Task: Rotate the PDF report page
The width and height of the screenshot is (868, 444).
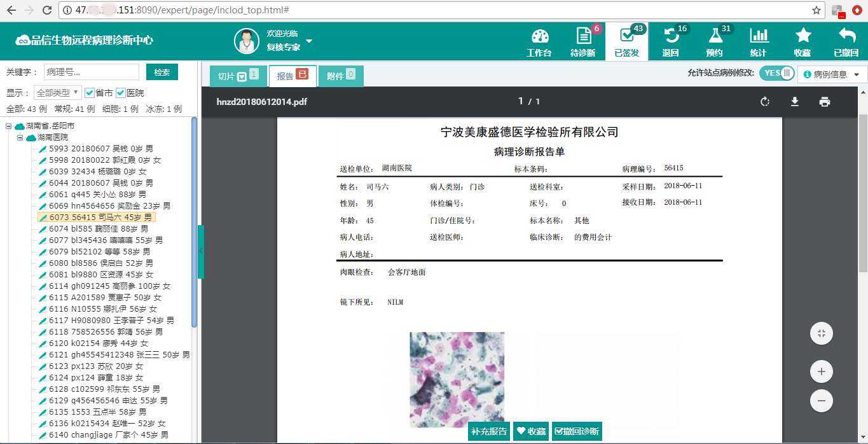Action: pyautogui.click(x=765, y=101)
